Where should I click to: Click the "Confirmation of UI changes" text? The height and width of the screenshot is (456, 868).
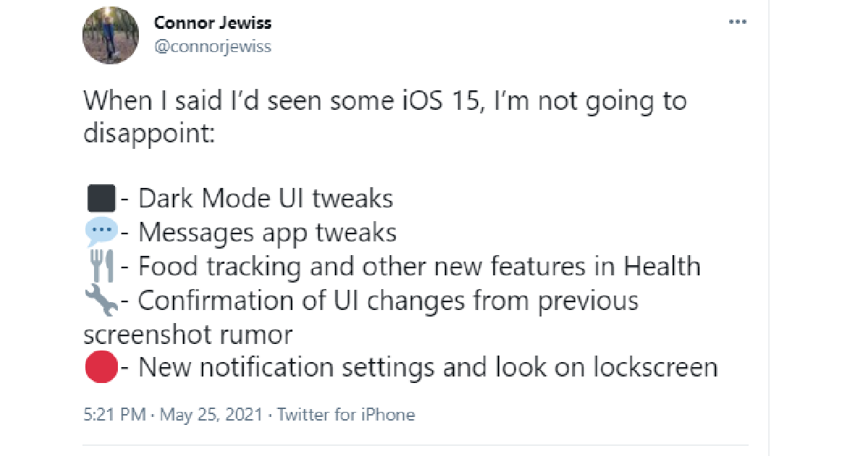[x=388, y=301]
